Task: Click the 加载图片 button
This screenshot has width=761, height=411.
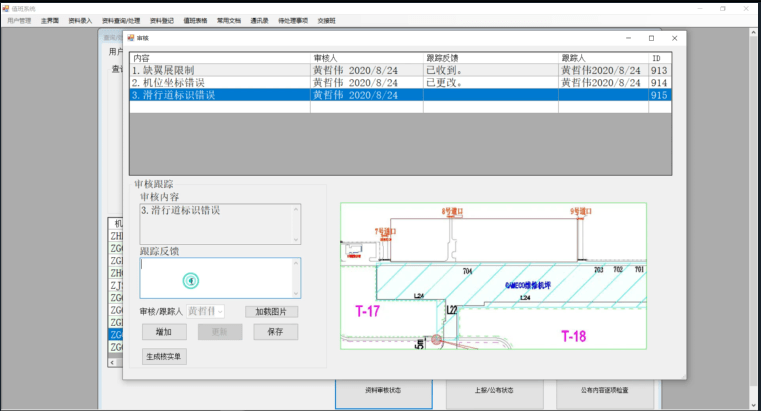Action: pyautogui.click(x=271, y=312)
